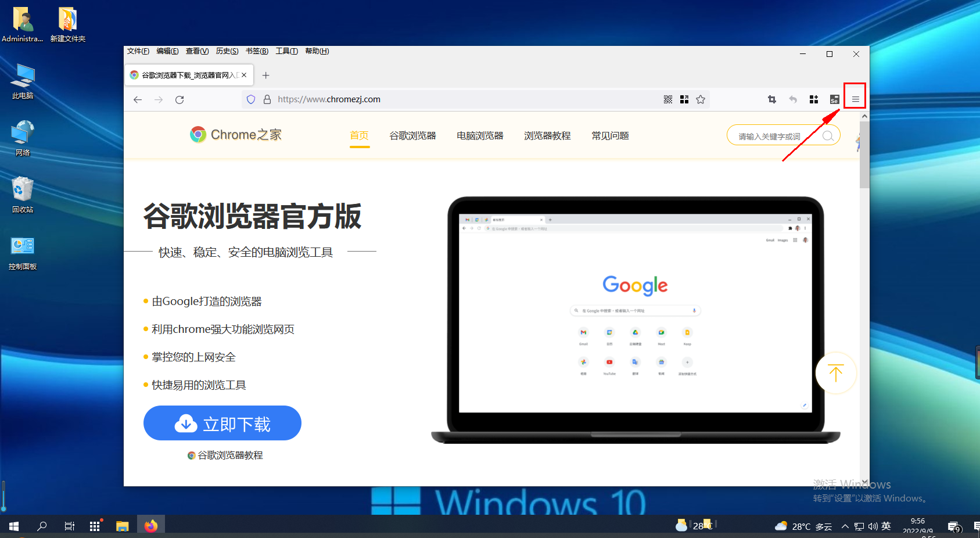Open the Windows Start menu
This screenshot has height=538, width=980.
(x=14, y=526)
